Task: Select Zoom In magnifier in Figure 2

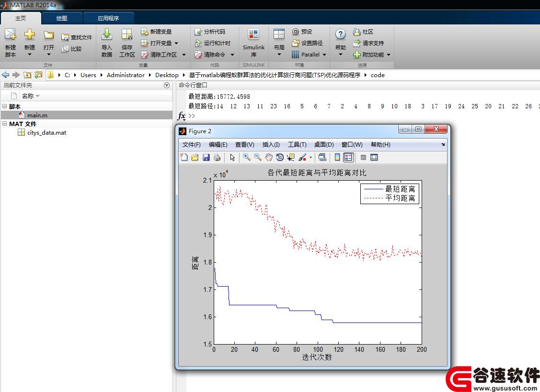Action: click(247, 157)
